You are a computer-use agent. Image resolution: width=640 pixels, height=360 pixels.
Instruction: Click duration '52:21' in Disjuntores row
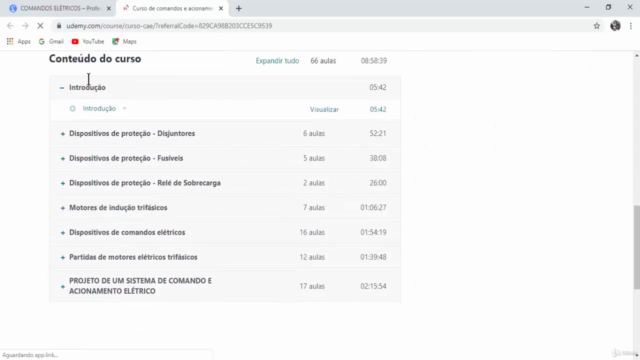[378, 133]
